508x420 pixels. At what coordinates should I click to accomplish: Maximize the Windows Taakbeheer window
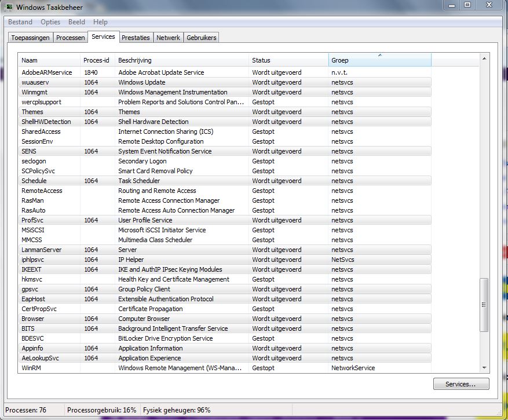point(467,5)
